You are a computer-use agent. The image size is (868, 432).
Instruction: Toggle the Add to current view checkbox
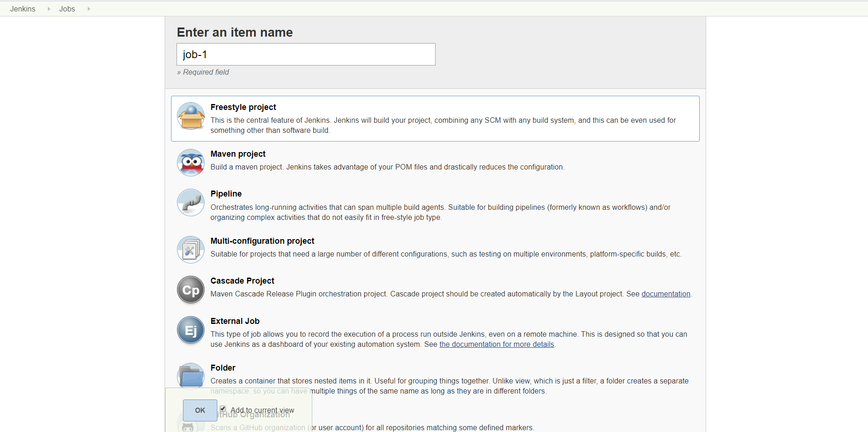tap(223, 409)
